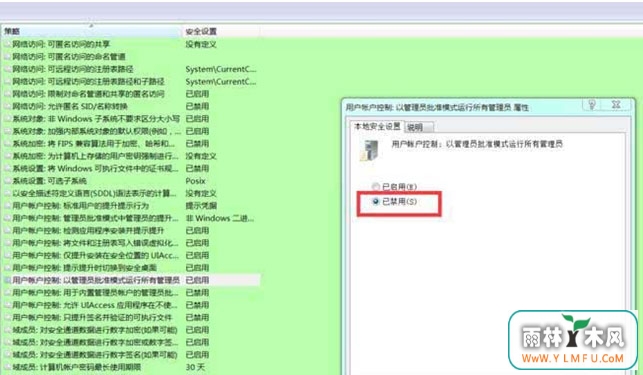The image size is (643, 375).
Task: Switch to the 说明 tab
Action: [418, 127]
